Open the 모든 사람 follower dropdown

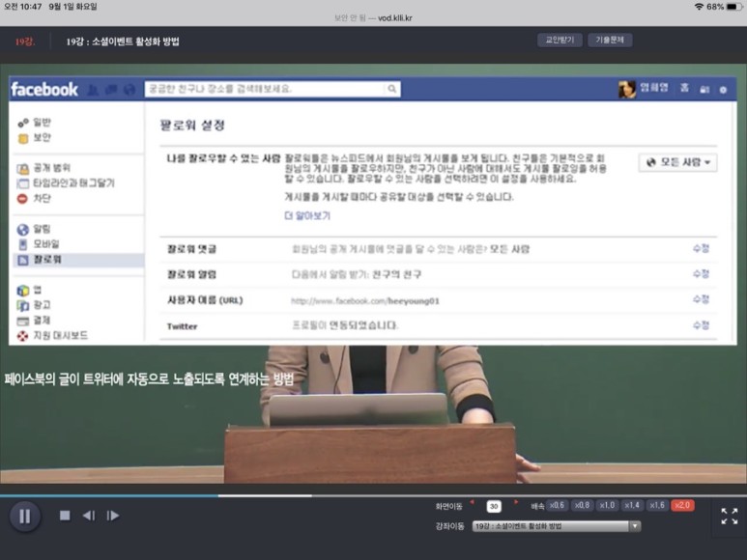click(678, 163)
